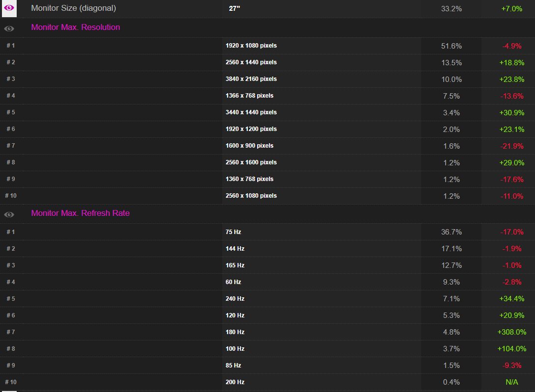Toggle eye icon beside Monitor Size (diagonal)
535x392 pixels.
(9, 8)
